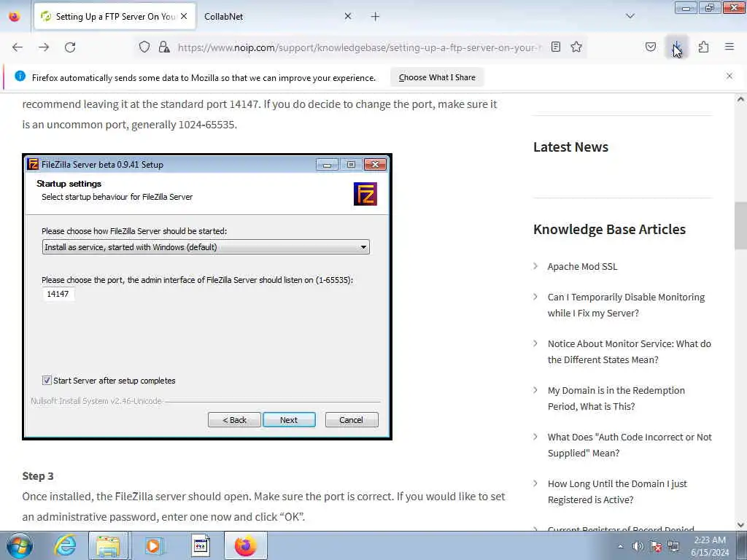Open Can I Temporarily Disable Monitoring article
The height and width of the screenshot is (560, 747).
[626, 305]
